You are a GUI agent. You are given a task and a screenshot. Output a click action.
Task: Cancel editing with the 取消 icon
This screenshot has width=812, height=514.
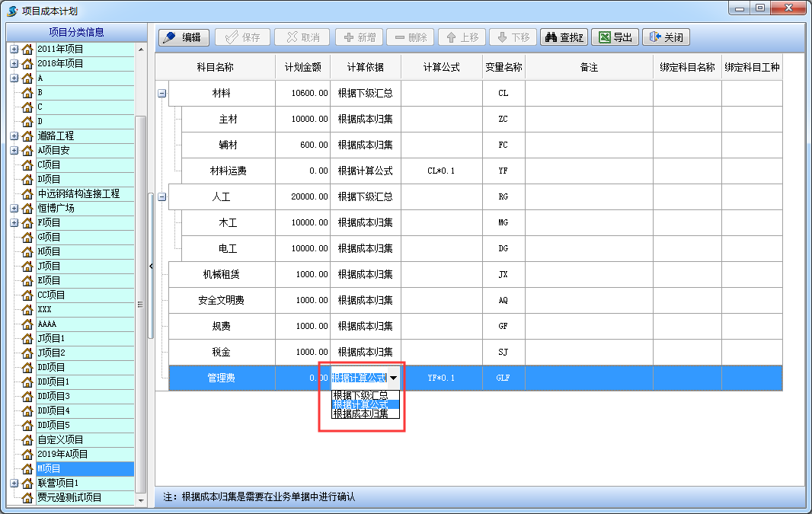pos(291,37)
